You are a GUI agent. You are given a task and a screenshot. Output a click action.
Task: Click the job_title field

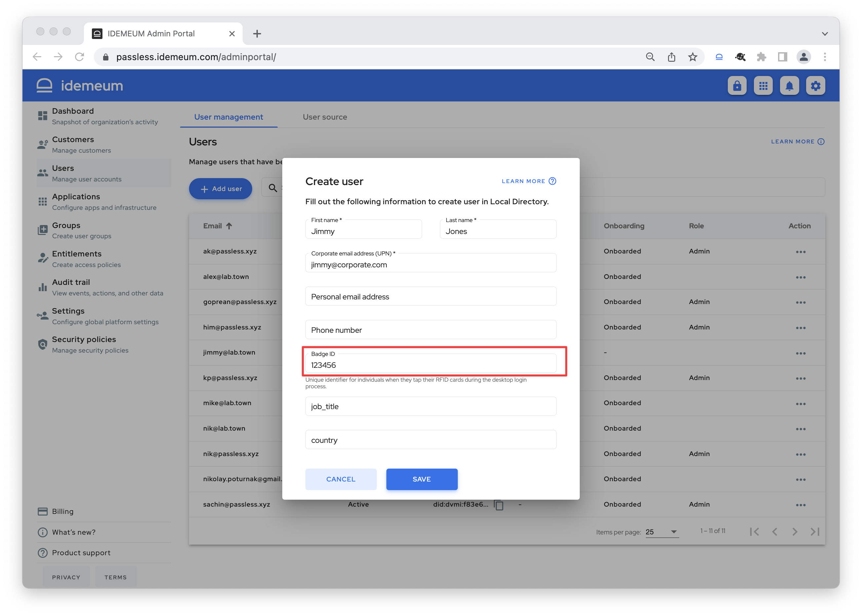431,406
